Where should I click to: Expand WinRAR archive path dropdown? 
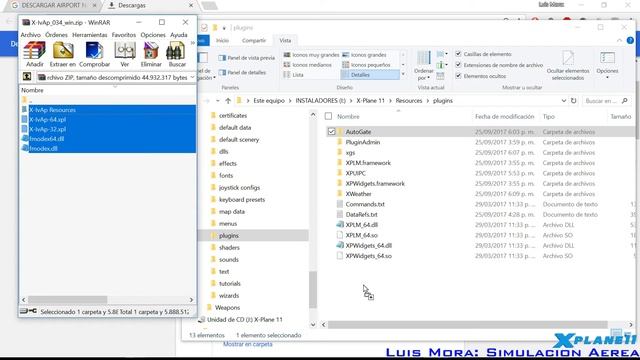click(x=192, y=77)
